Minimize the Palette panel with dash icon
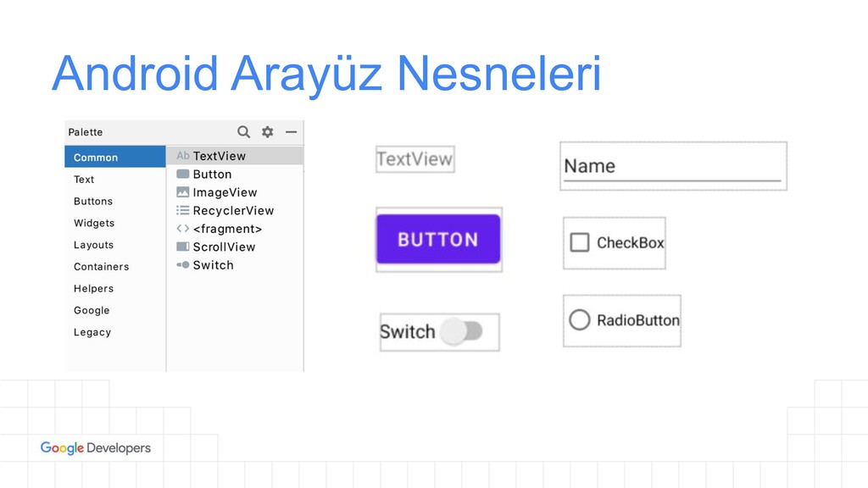This screenshot has width=868, height=488. (x=292, y=131)
